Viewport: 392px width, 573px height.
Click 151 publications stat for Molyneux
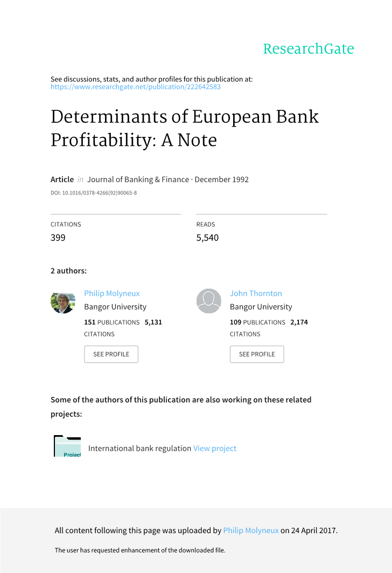111,322
